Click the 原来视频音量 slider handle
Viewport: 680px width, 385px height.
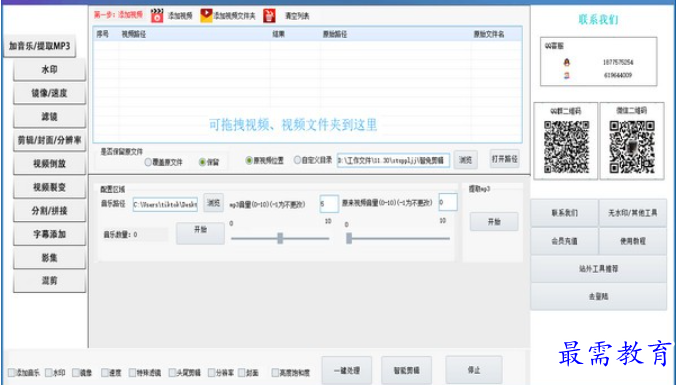click(349, 238)
